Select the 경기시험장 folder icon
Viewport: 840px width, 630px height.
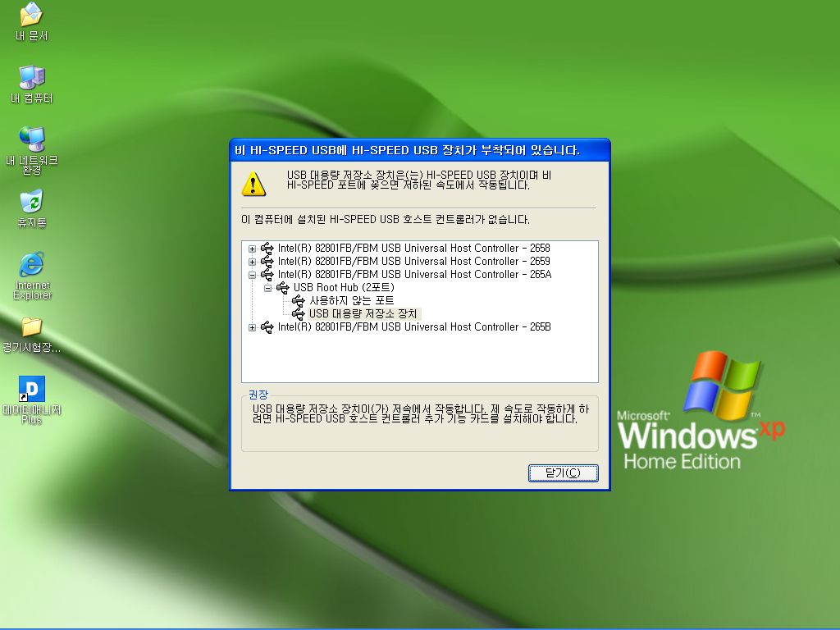(x=32, y=335)
